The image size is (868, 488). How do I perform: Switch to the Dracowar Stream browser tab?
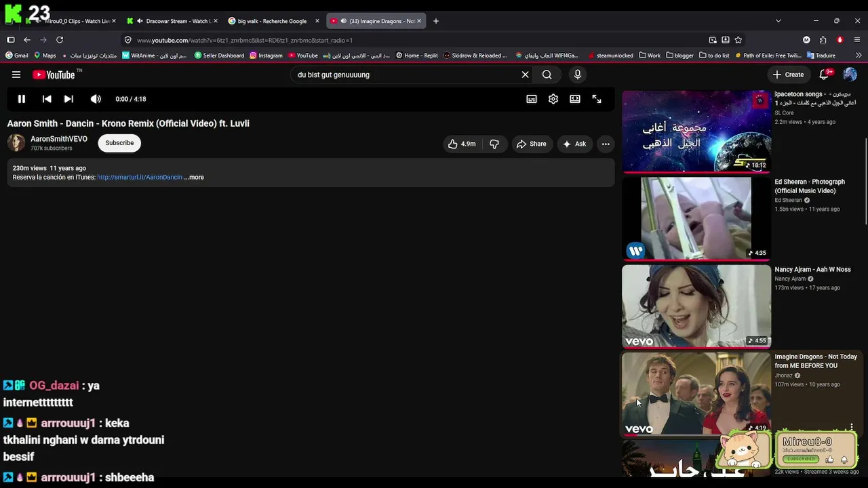[x=172, y=21]
